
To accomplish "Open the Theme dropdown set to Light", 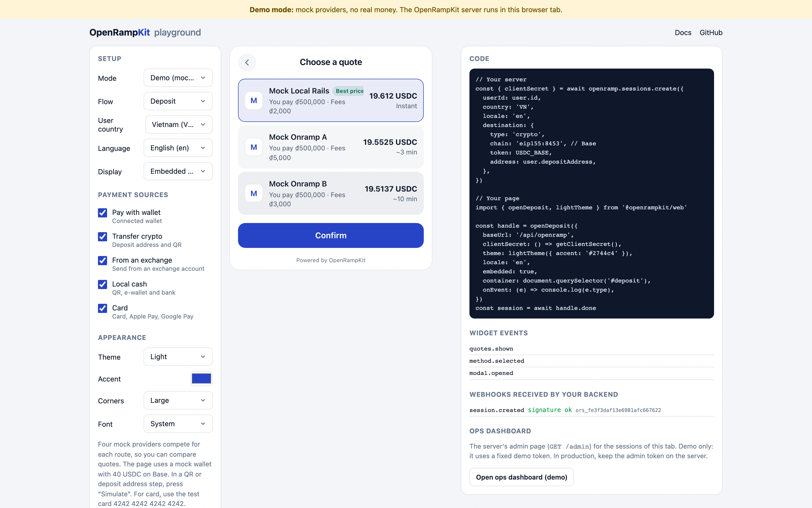I will 178,357.
